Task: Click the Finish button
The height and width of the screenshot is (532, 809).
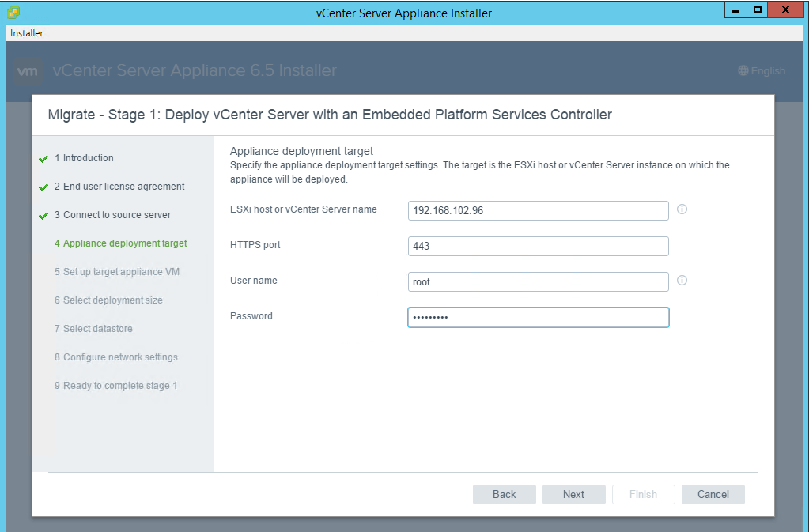Action: pyautogui.click(x=644, y=494)
